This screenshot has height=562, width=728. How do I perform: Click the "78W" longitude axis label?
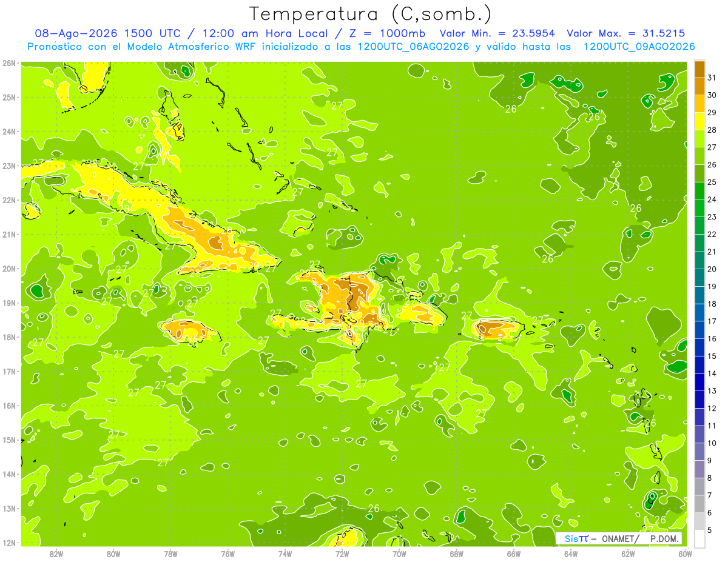click(170, 554)
